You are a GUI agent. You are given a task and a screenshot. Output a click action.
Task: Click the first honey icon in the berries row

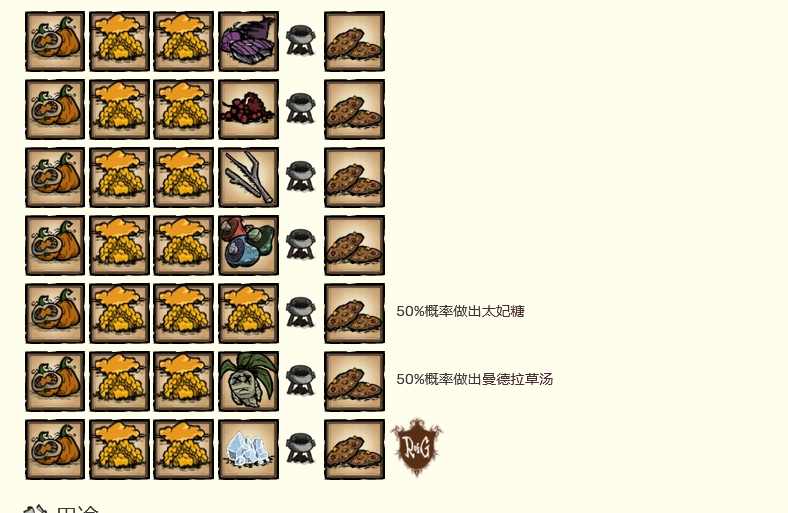pyautogui.click(x=120, y=109)
